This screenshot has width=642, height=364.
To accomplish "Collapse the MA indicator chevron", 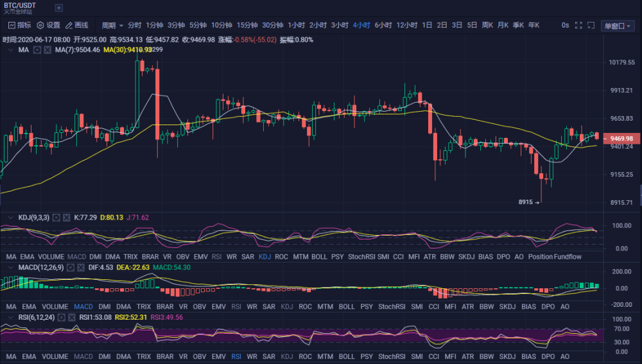I will tap(11, 50).
